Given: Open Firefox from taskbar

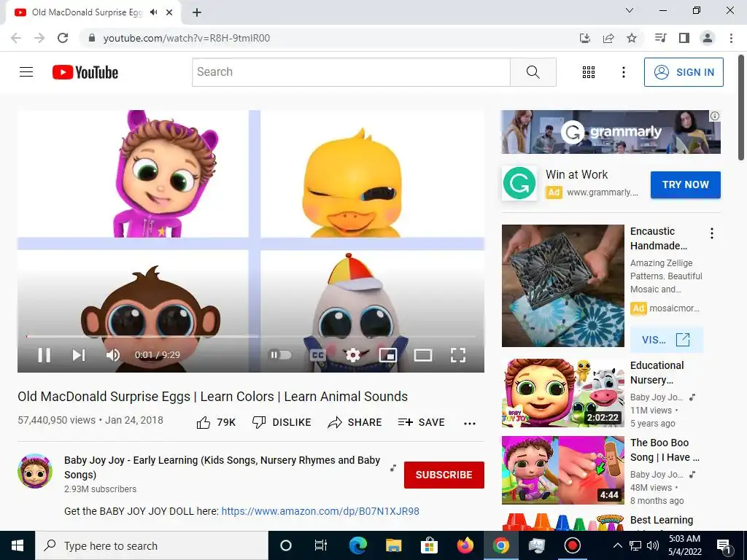Looking at the screenshot, I should (465, 545).
